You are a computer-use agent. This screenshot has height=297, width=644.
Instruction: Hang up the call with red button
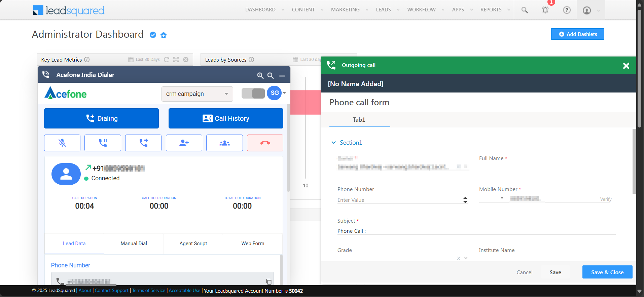265,143
